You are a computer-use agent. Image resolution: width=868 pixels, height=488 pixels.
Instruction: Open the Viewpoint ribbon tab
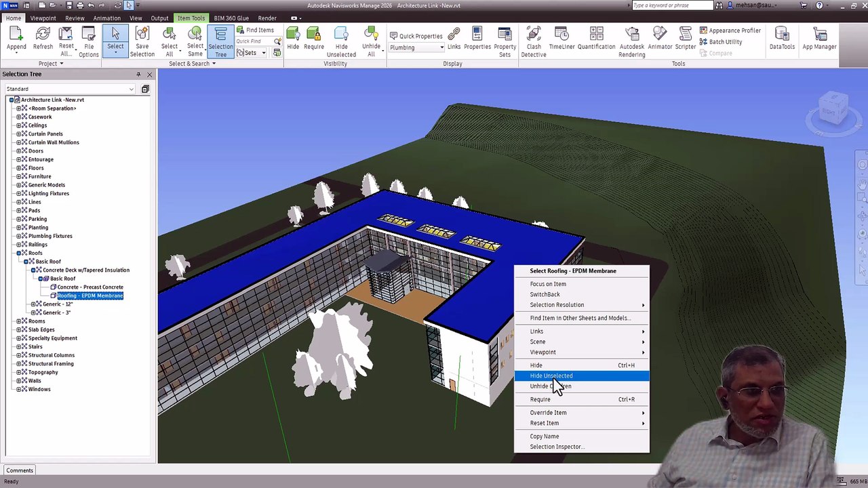pos(43,18)
